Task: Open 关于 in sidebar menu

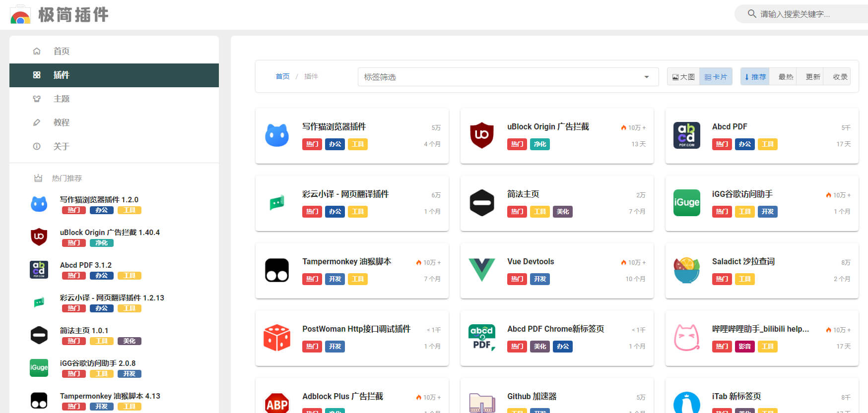Action: [114, 146]
